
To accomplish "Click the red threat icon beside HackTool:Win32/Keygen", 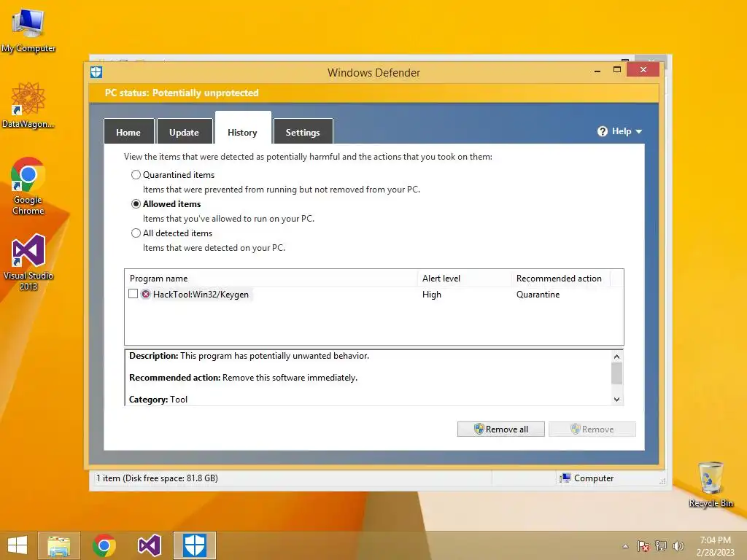I will [146, 295].
